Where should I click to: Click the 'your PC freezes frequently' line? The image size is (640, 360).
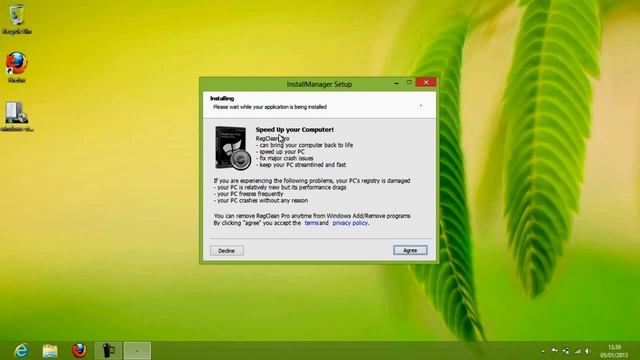(x=249, y=194)
